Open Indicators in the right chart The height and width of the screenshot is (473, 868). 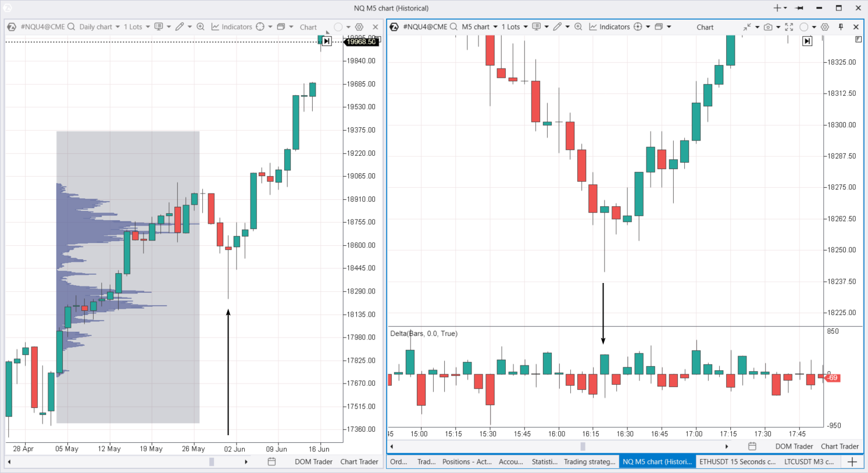click(x=609, y=27)
